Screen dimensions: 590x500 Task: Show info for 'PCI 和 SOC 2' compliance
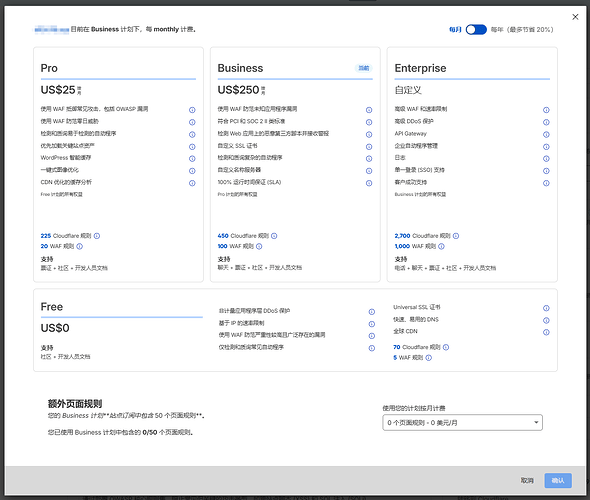[369, 122]
